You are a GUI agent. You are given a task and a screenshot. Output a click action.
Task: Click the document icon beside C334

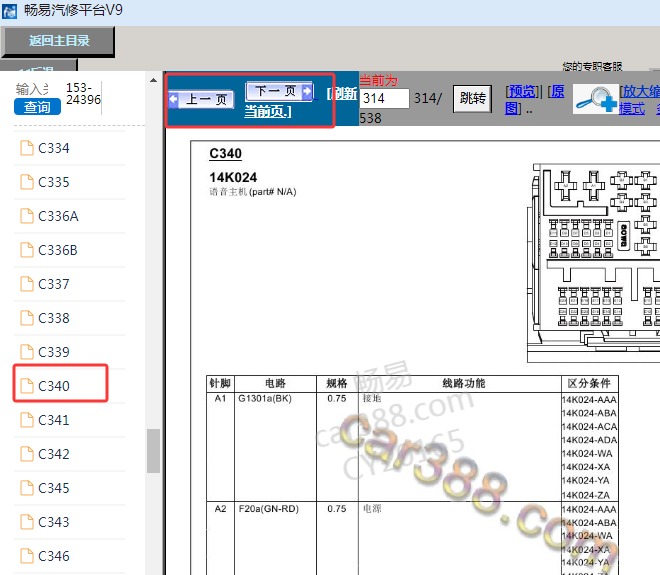27,148
